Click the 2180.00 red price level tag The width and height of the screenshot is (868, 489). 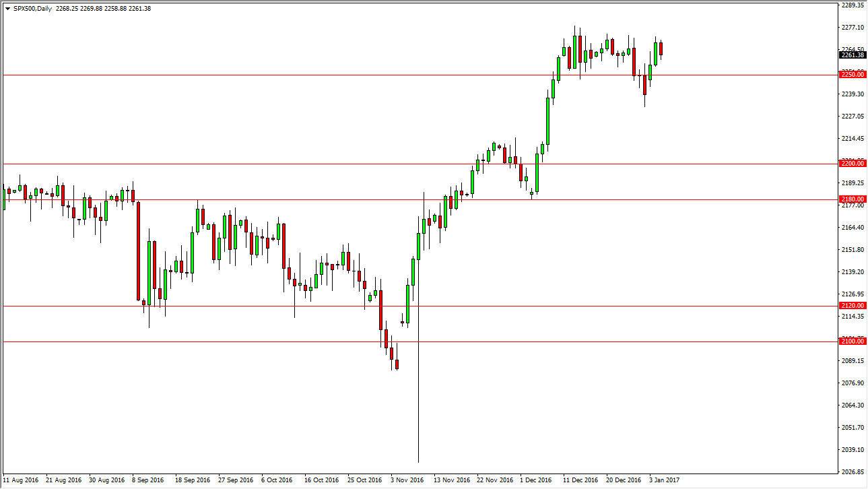853,199
